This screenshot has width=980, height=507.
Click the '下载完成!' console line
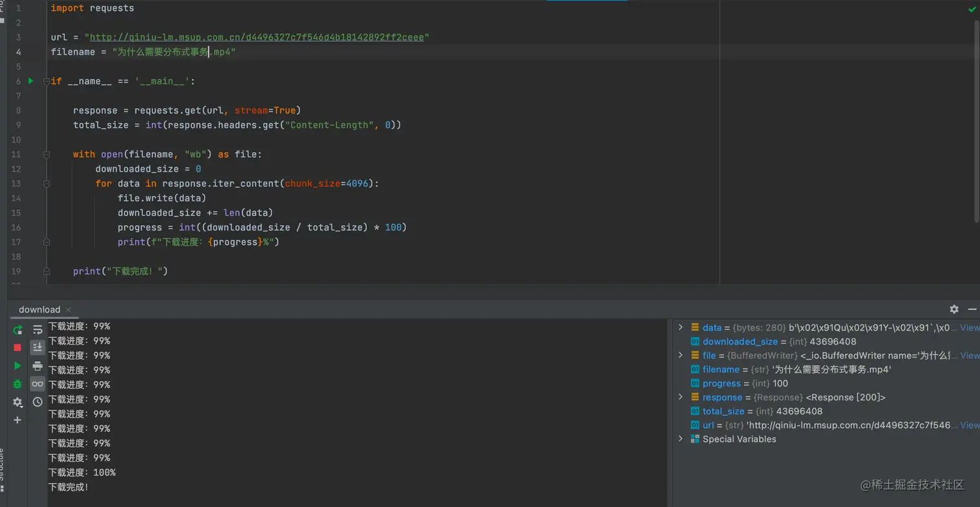coord(69,487)
